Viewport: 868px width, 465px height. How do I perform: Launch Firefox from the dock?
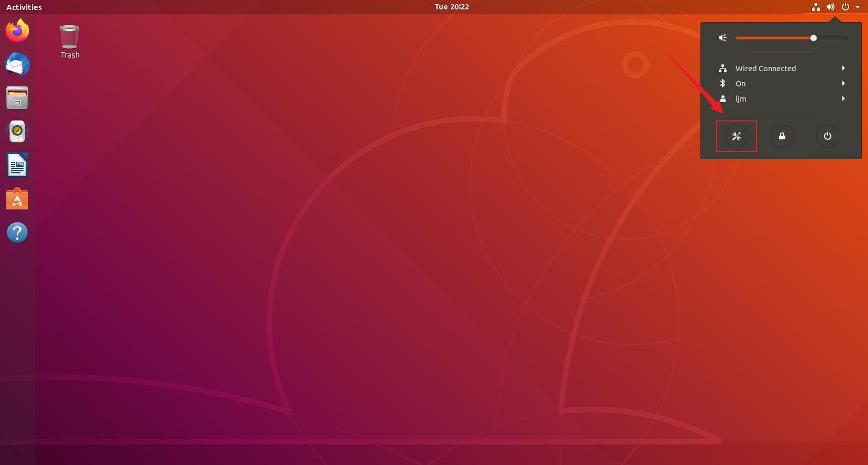(17, 30)
